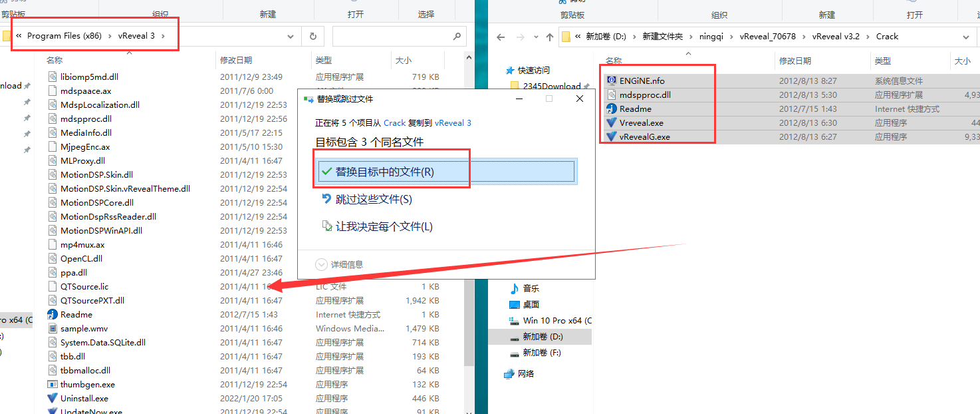Choose 让我决定每个文件(L) option
Image resolution: width=980 pixels, height=414 pixels.
pyautogui.click(x=384, y=226)
